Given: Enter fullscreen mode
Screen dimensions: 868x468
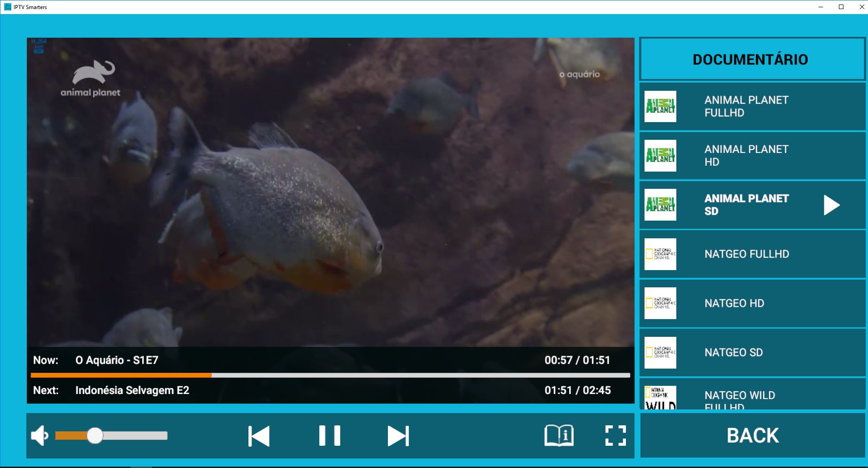Looking at the screenshot, I should [615, 436].
